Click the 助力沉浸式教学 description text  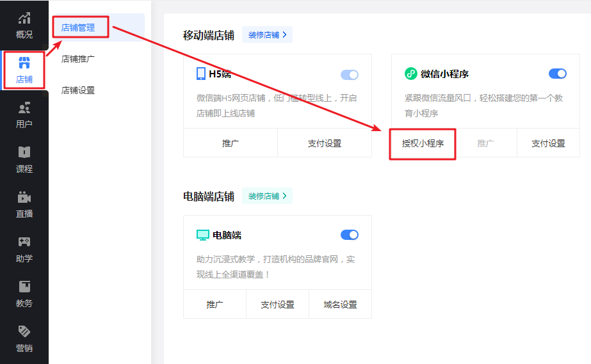[275, 267]
